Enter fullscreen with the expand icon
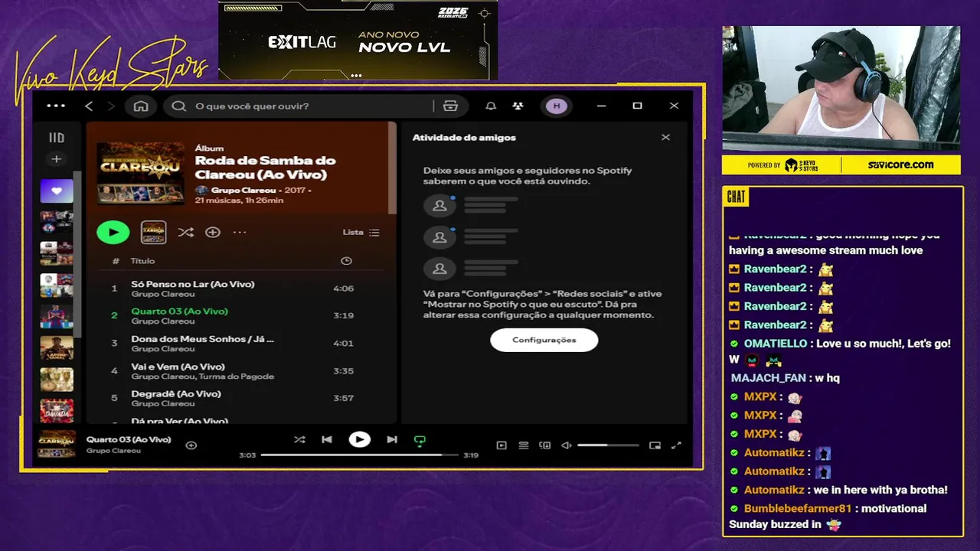980x551 pixels. tap(676, 445)
